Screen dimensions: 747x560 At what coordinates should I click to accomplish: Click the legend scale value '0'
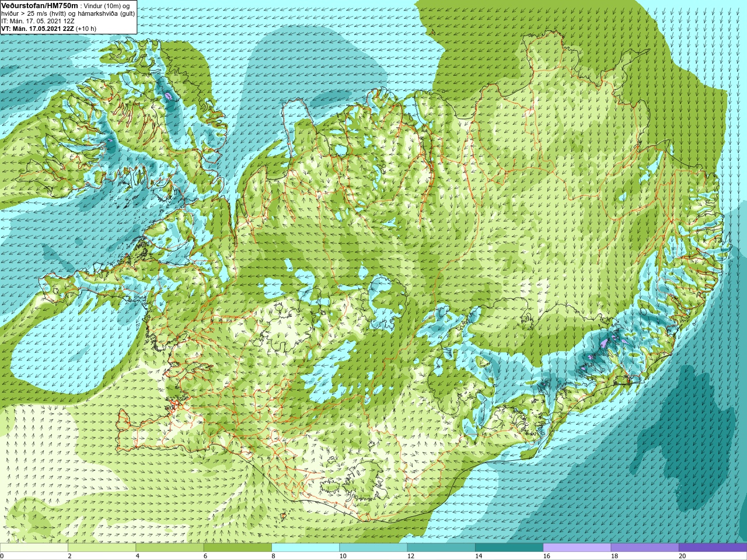2,556
